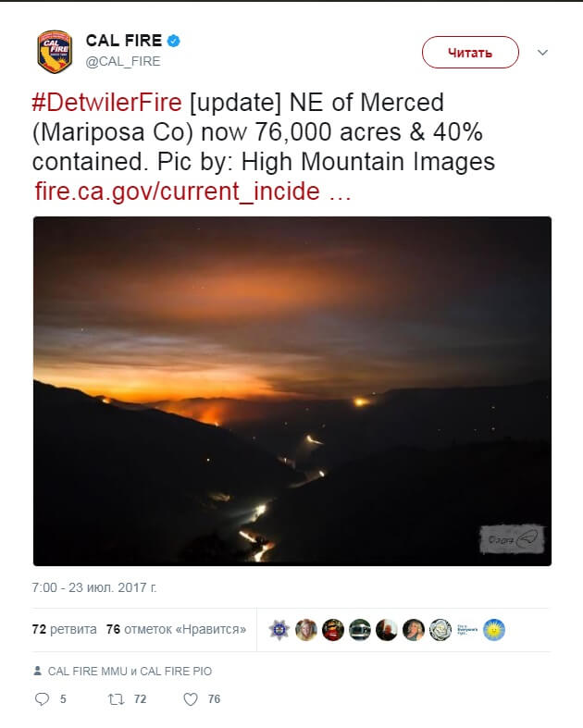Click the retweet arrows icon
Screen dimensions: 583x728
click(x=116, y=698)
